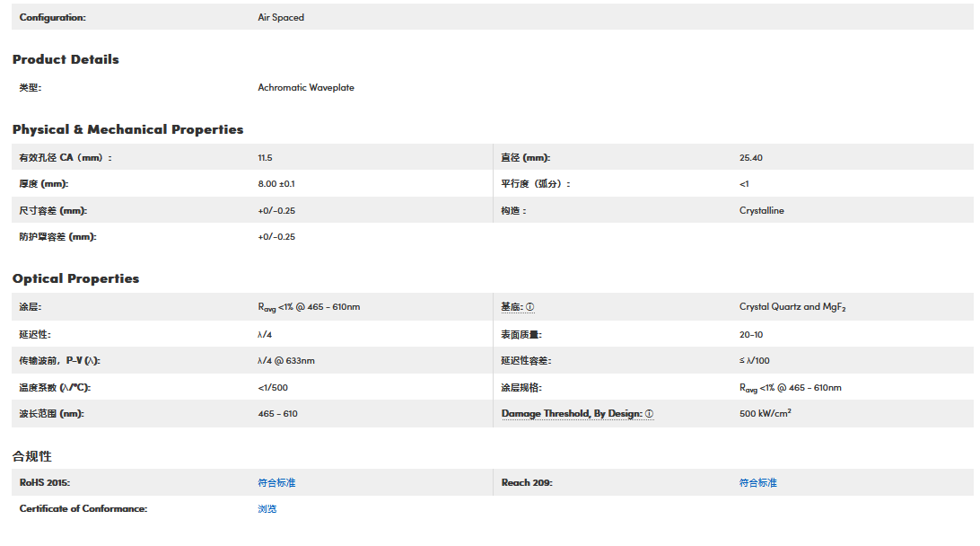Click 浏览 for Certificate of Conformance
The height and width of the screenshot is (546, 980).
(x=267, y=509)
